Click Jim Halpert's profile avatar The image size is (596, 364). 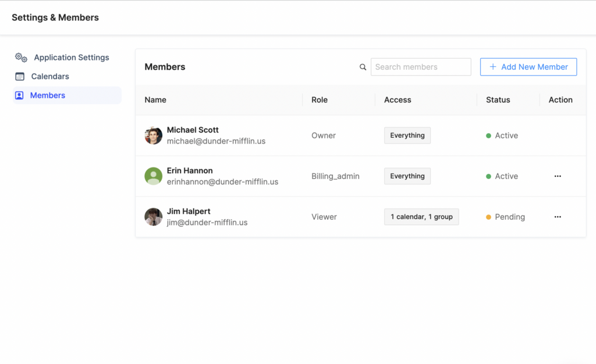tap(152, 216)
